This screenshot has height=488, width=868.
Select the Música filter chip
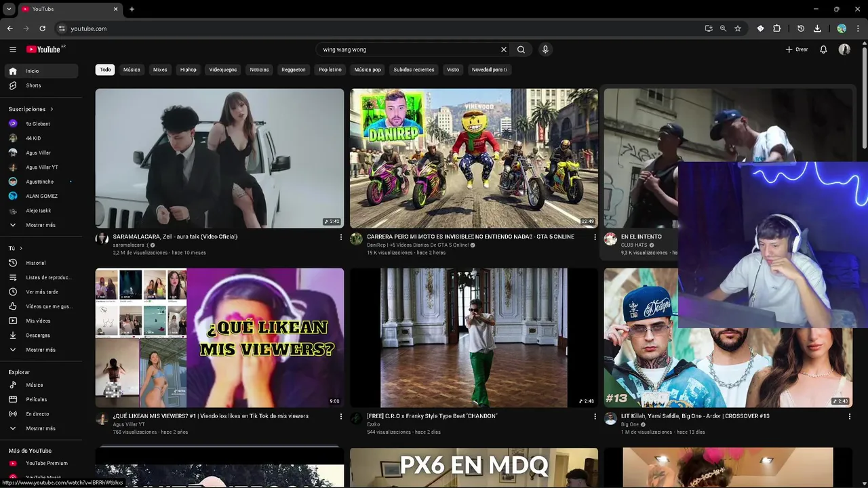tap(132, 70)
